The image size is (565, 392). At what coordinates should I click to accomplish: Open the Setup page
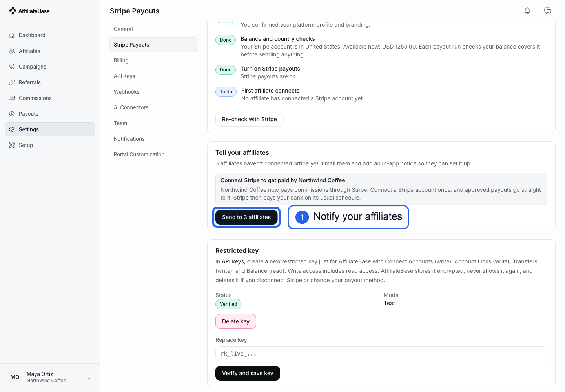click(50, 145)
